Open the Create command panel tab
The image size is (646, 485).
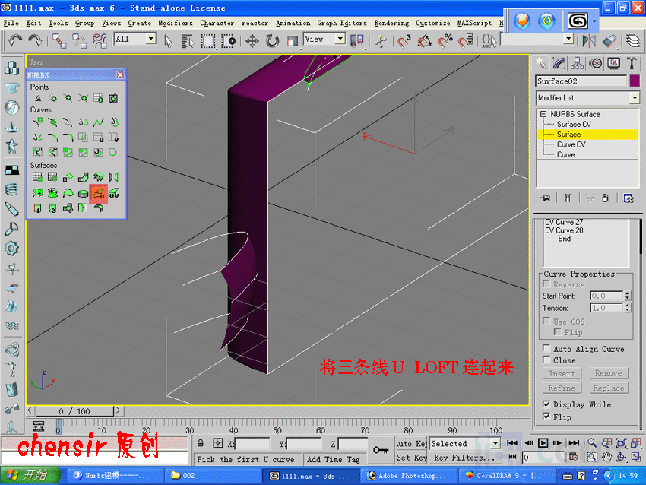[x=541, y=63]
